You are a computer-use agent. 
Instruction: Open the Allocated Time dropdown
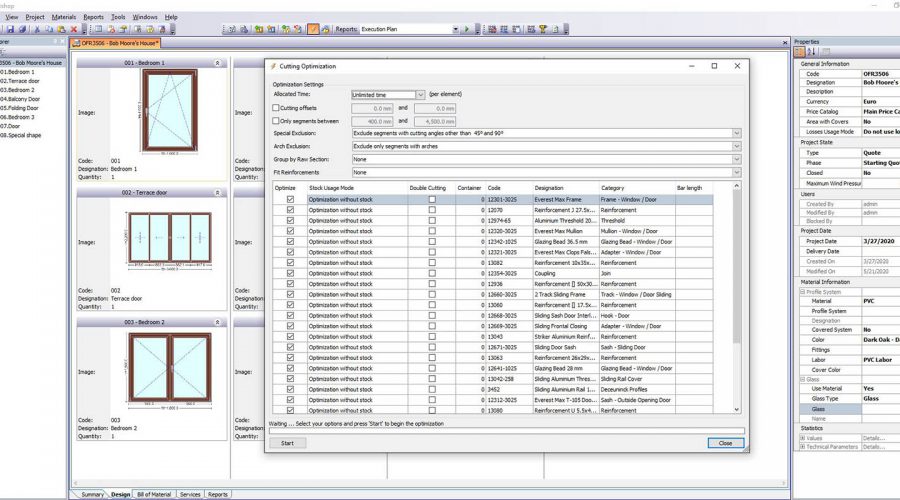click(x=420, y=95)
